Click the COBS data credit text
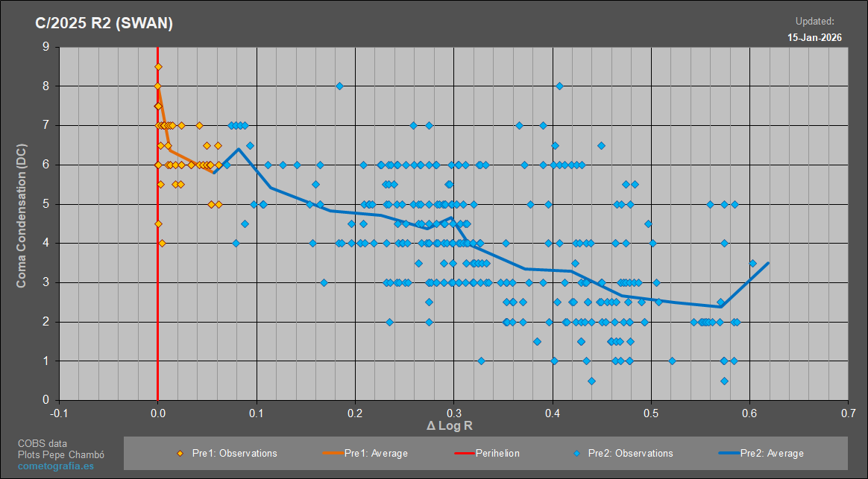The height and width of the screenshot is (479, 868). [x=43, y=443]
